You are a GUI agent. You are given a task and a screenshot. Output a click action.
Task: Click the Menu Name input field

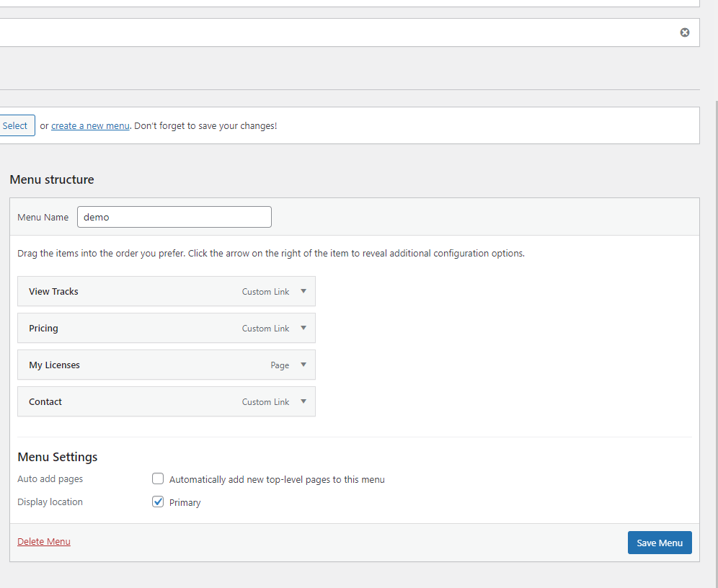(174, 217)
